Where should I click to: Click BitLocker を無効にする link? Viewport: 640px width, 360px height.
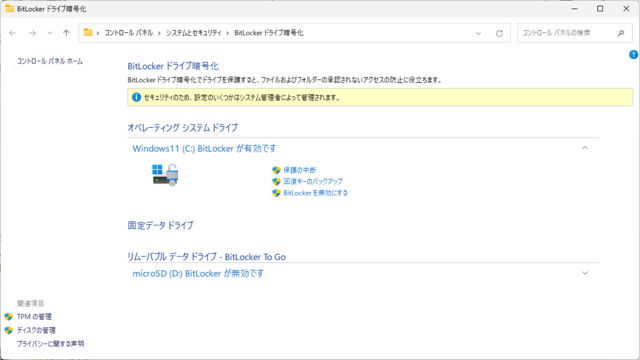[x=316, y=193]
